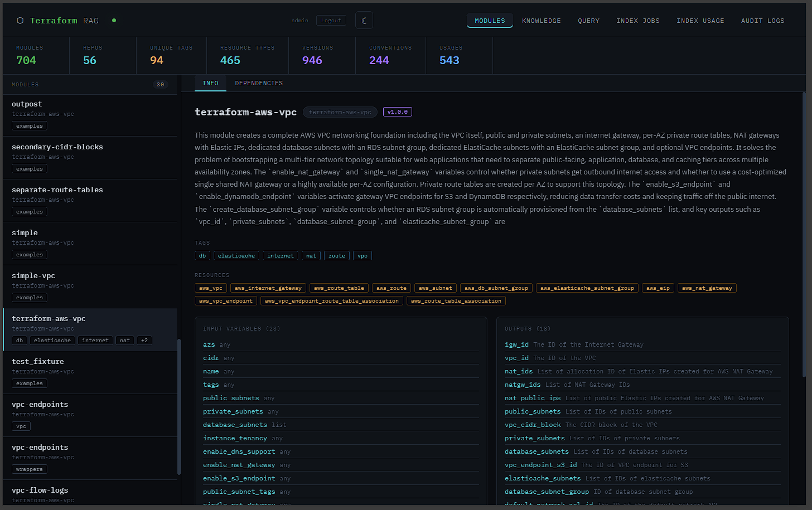Open the QUERY nav tab

tap(588, 21)
